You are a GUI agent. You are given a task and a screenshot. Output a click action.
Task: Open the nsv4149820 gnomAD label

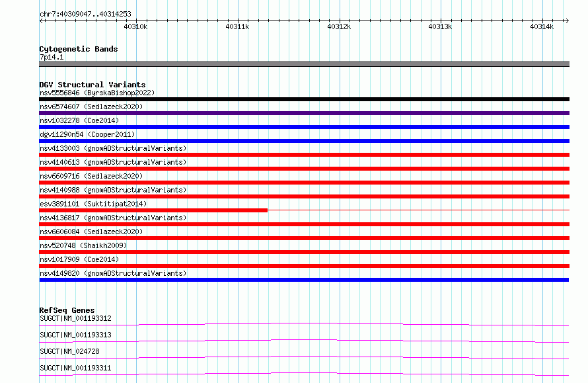coord(113,273)
